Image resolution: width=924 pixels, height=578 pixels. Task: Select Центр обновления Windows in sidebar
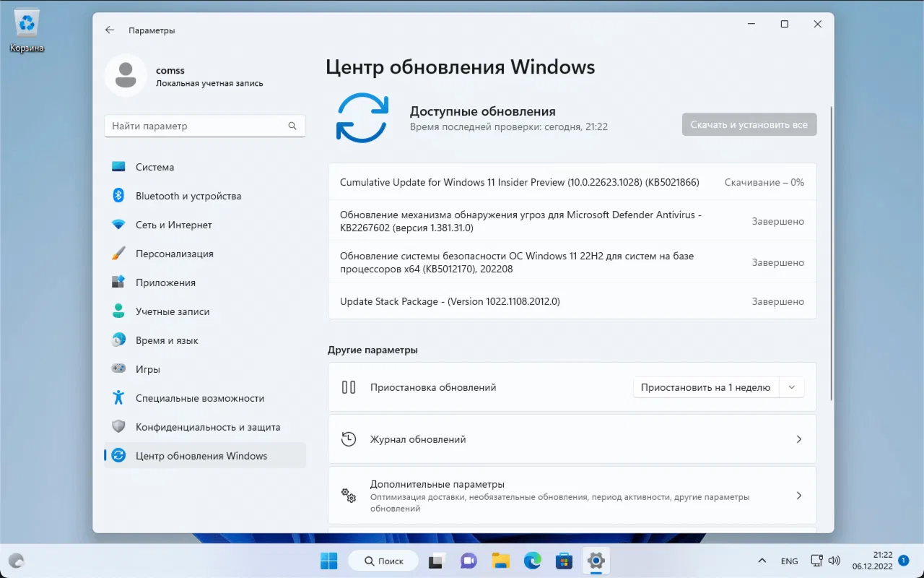(205, 456)
